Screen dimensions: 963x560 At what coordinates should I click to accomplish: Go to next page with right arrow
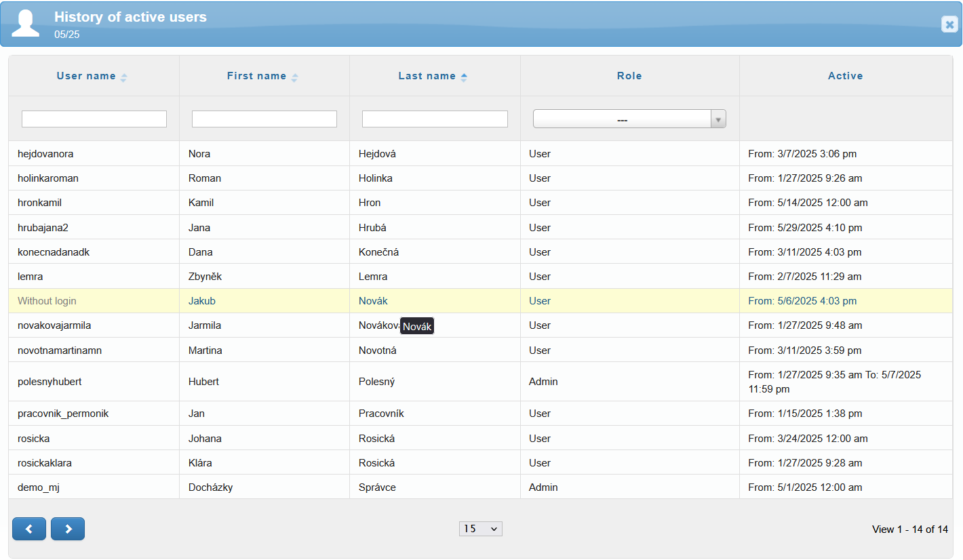68,529
